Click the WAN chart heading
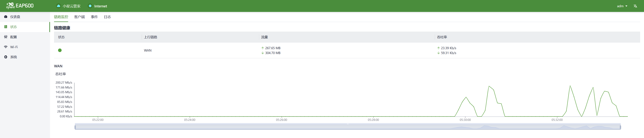Image resolution: width=644 pixels, height=138 pixels. [58, 66]
